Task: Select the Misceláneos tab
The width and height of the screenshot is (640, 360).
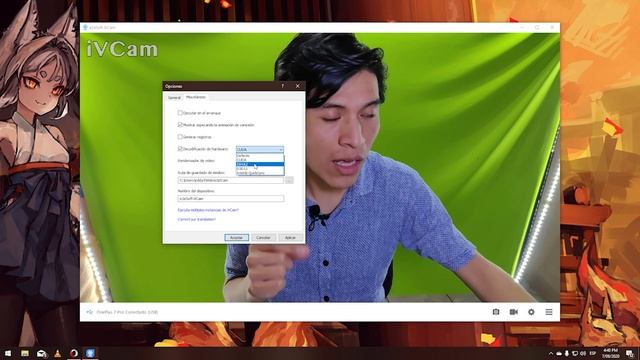Action: (196, 97)
